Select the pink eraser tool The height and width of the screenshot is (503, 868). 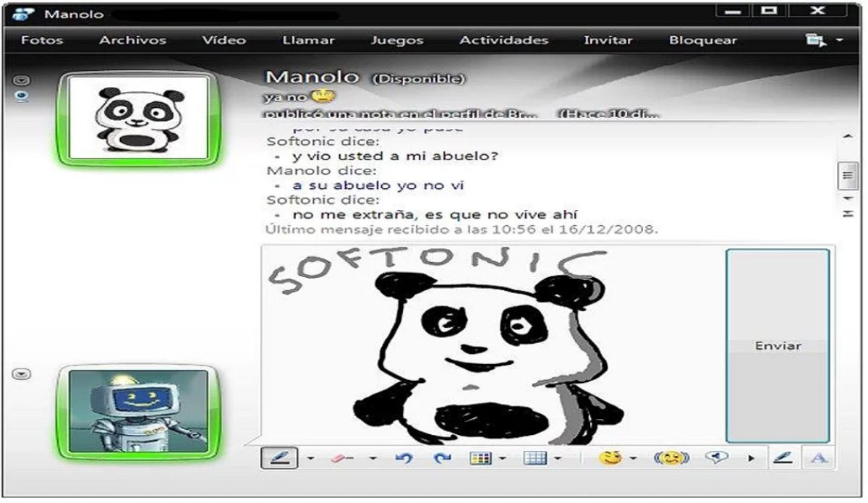pos(342,458)
